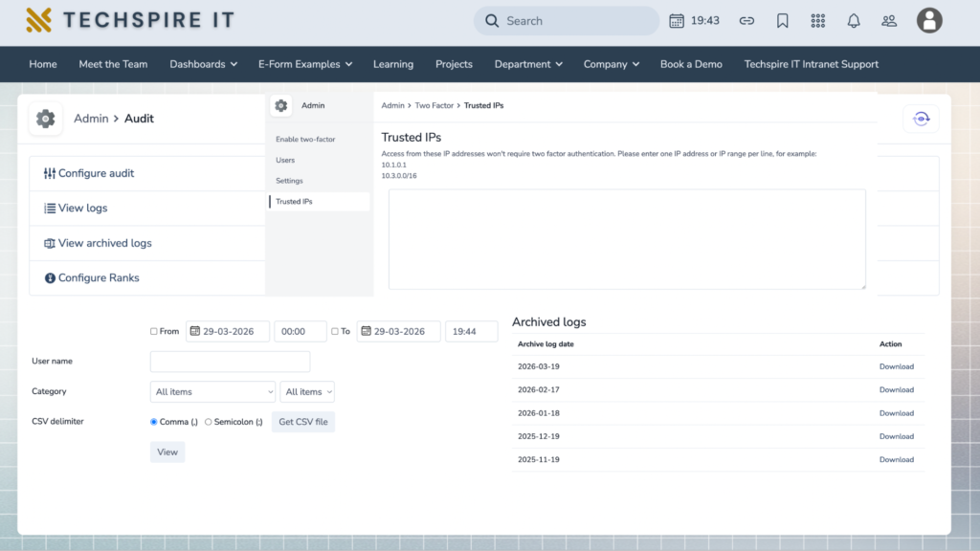Click the bookmark icon in the header

point(782,21)
